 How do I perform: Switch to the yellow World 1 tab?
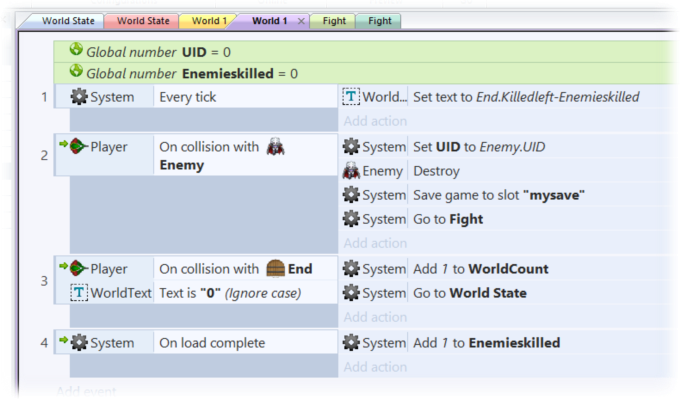point(207,21)
